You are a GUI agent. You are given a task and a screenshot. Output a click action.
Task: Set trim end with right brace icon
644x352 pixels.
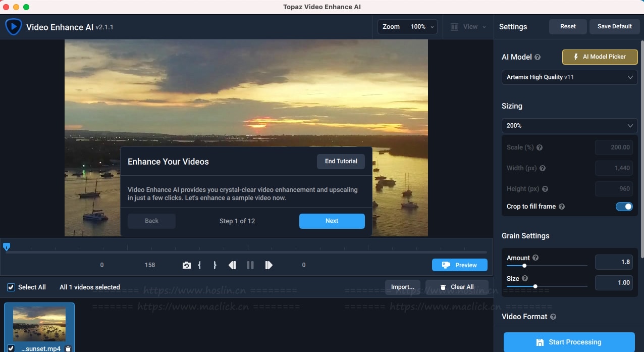click(x=214, y=265)
